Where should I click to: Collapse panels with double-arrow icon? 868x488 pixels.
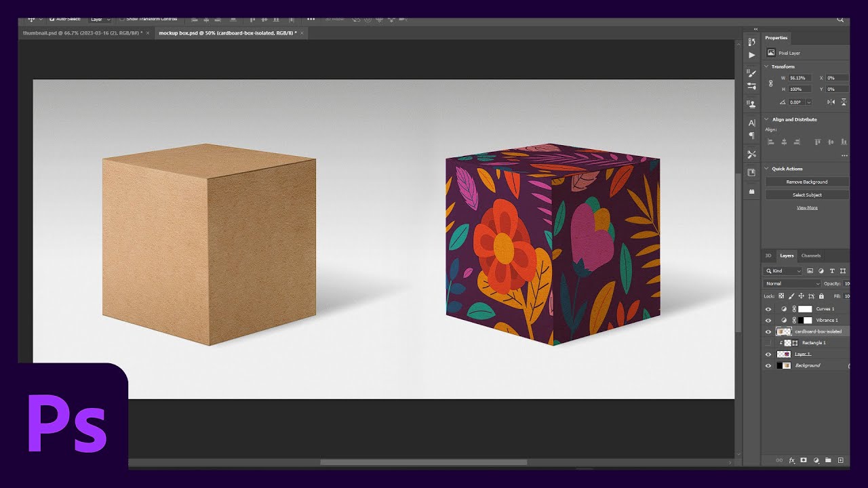[x=755, y=29]
